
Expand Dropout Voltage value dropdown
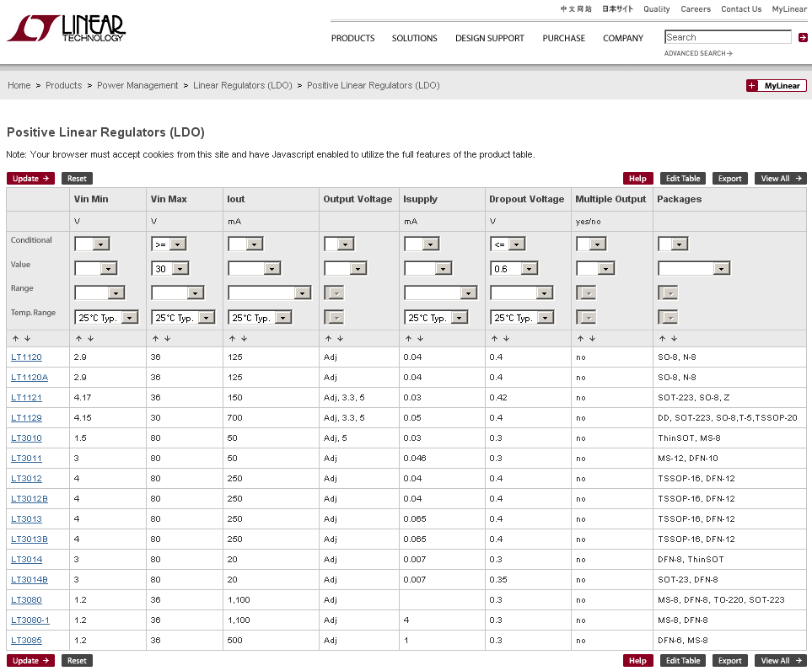click(x=529, y=269)
